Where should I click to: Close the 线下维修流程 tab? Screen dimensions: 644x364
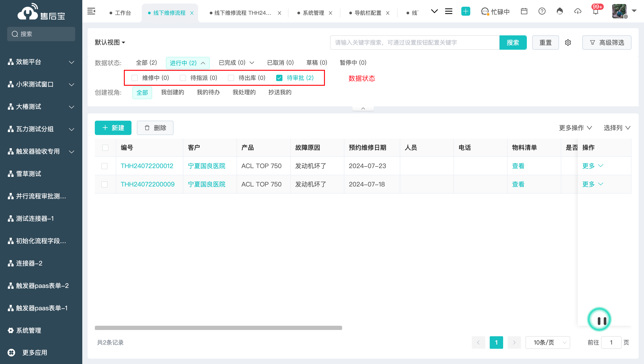coord(192,13)
